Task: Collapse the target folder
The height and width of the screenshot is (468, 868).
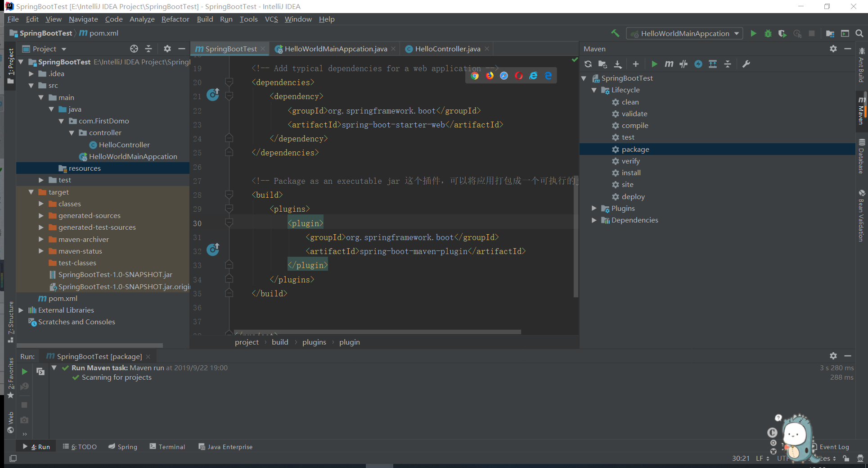Action: pos(31,192)
